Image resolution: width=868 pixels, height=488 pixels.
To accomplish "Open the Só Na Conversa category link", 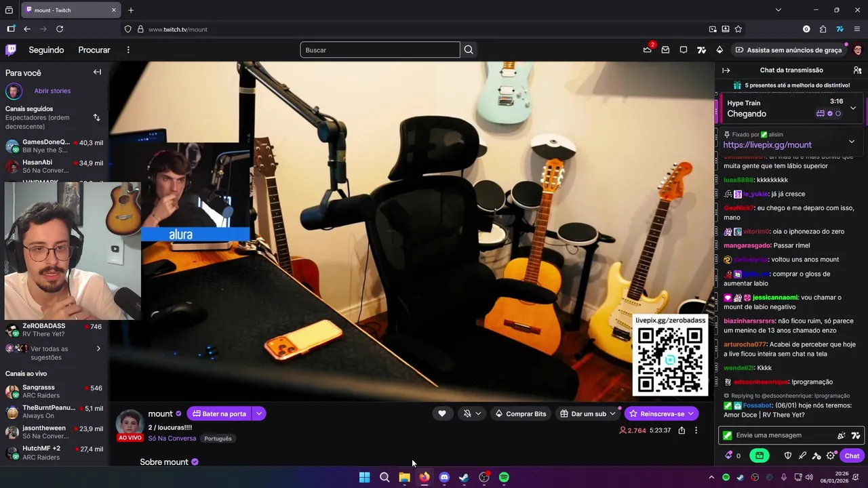I will pos(172,439).
